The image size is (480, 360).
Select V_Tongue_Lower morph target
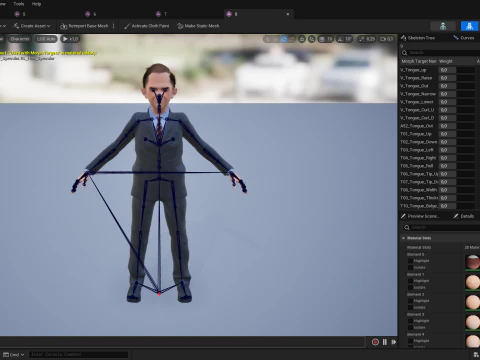(x=417, y=102)
